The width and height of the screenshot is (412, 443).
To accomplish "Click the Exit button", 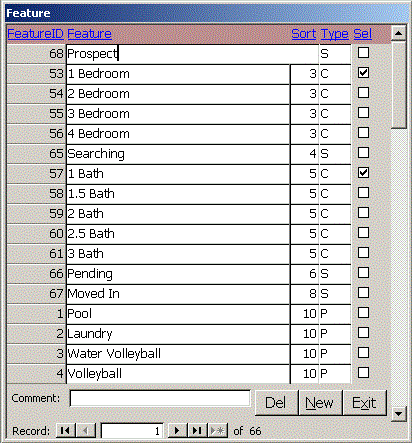I will click(365, 403).
